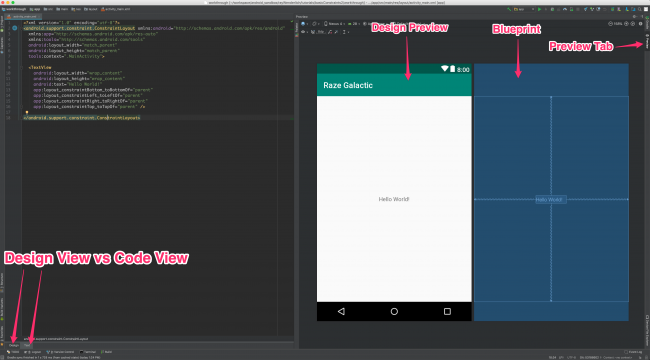The image size is (650, 360).
Task: Click the activity_main.xml breadcrumb
Action: (115, 9)
